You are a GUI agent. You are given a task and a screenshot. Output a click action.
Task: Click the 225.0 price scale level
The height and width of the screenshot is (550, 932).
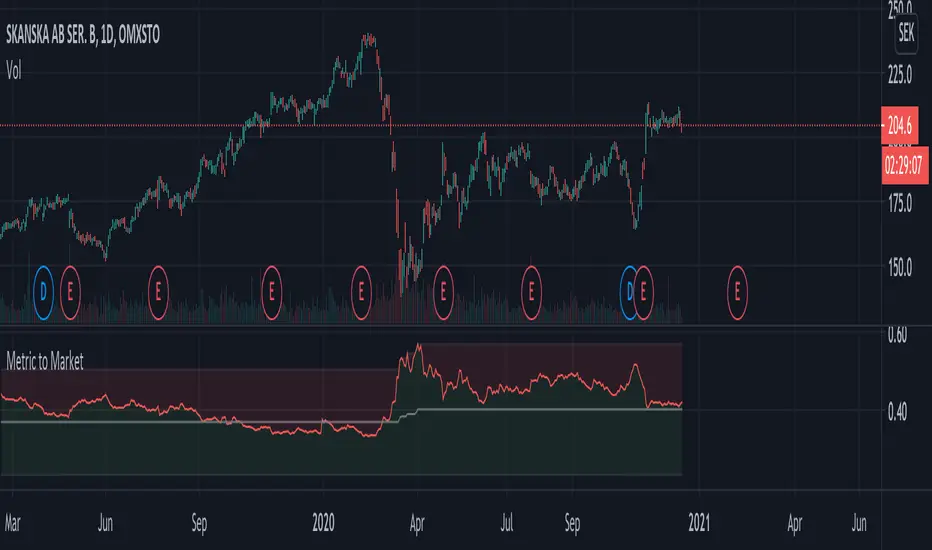coord(899,75)
